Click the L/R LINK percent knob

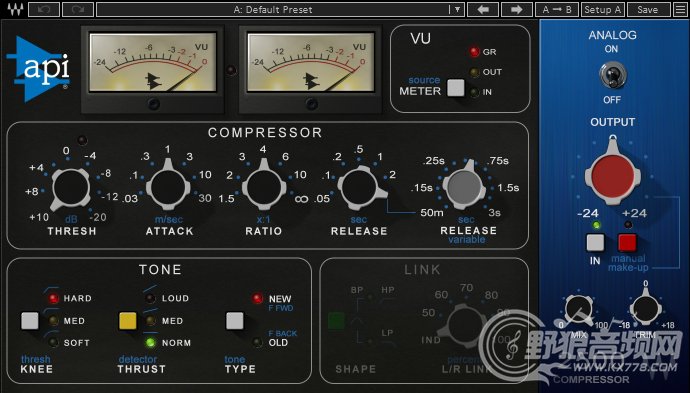click(x=463, y=326)
